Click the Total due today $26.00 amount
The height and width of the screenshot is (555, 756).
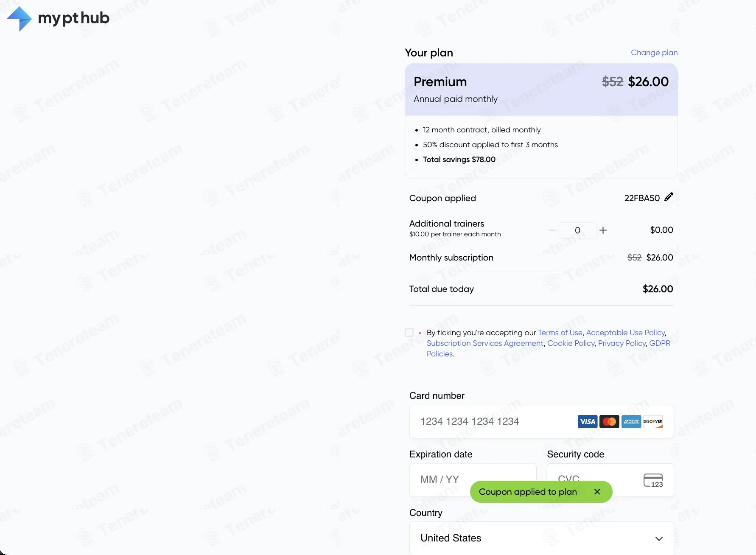(658, 289)
